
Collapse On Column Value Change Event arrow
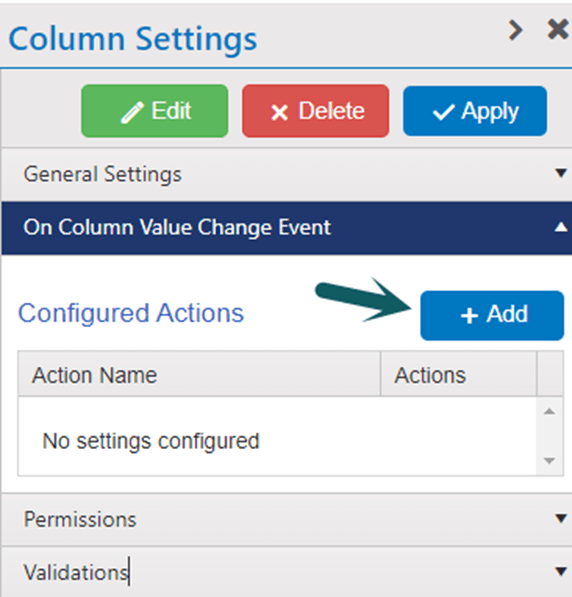(561, 227)
